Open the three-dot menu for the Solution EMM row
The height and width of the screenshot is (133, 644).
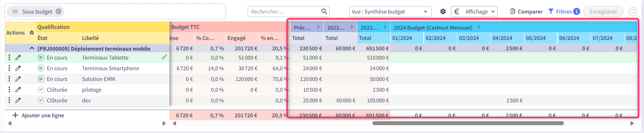pyautogui.click(x=9, y=79)
